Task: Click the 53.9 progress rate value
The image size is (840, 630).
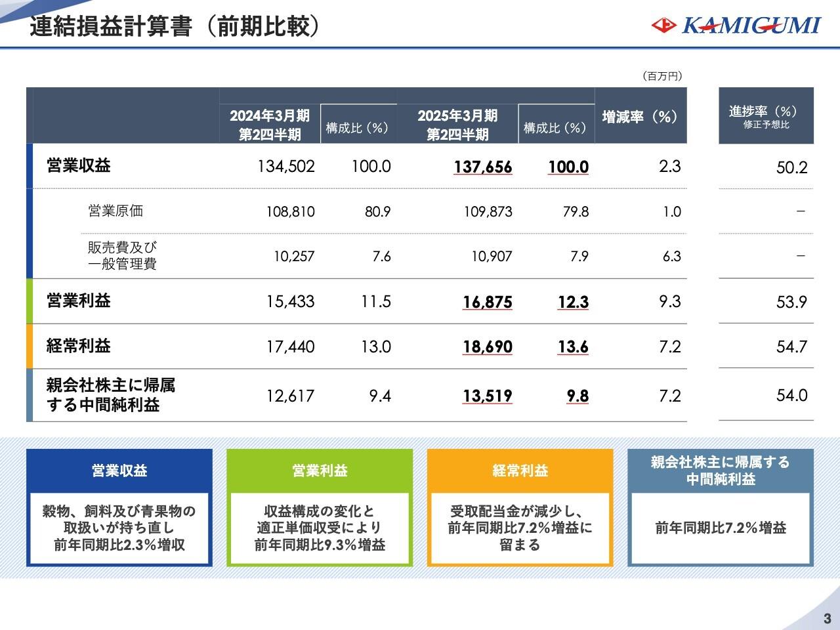Action: click(792, 302)
